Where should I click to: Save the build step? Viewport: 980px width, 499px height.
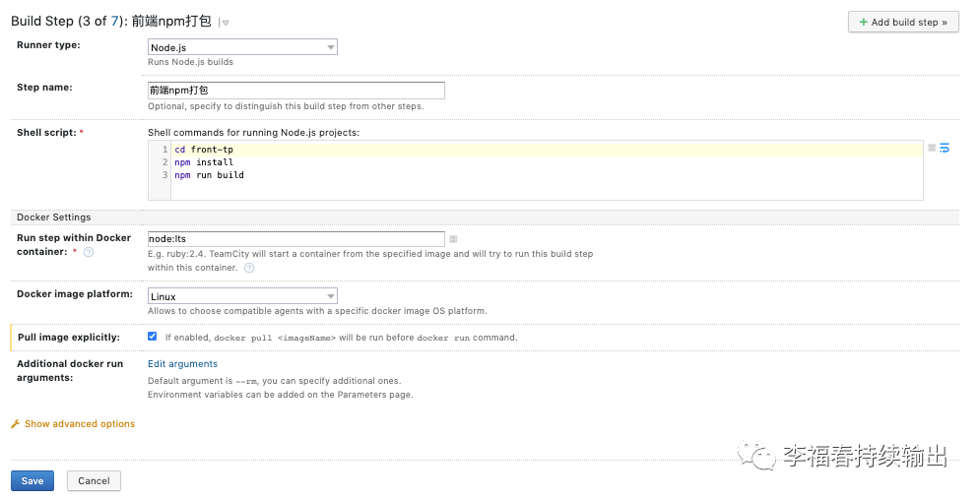[x=33, y=481]
